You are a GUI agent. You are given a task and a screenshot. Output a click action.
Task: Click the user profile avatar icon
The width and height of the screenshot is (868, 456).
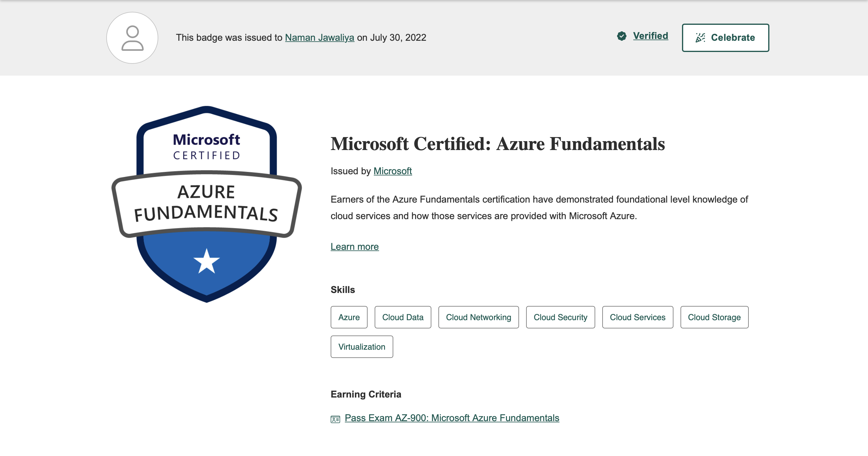[x=132, y=38]
